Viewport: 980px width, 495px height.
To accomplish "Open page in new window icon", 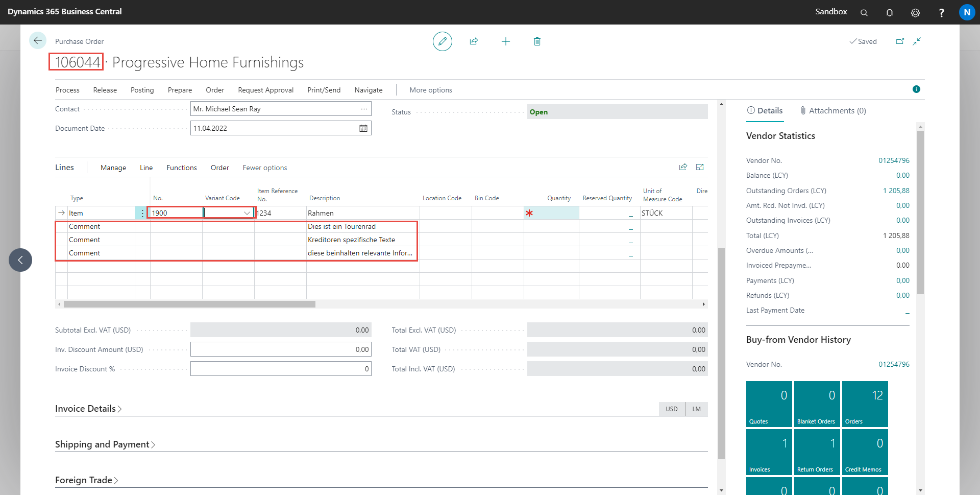I will 900,41.
